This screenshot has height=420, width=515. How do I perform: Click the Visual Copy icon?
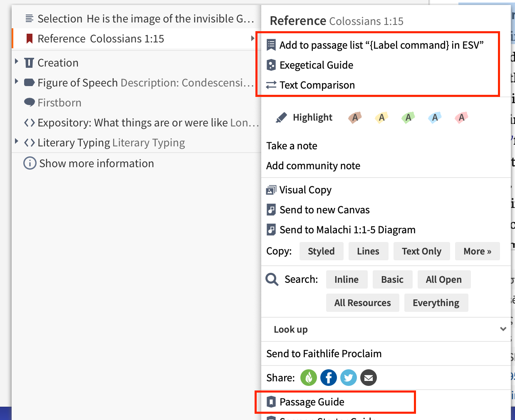pos(271,190)
